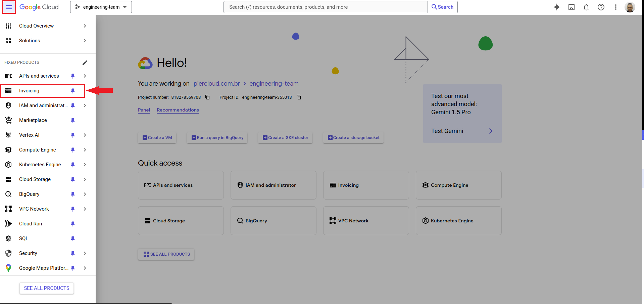Edit fixed products with pencil icon
The image size is (644, 304).
point(85,63)
